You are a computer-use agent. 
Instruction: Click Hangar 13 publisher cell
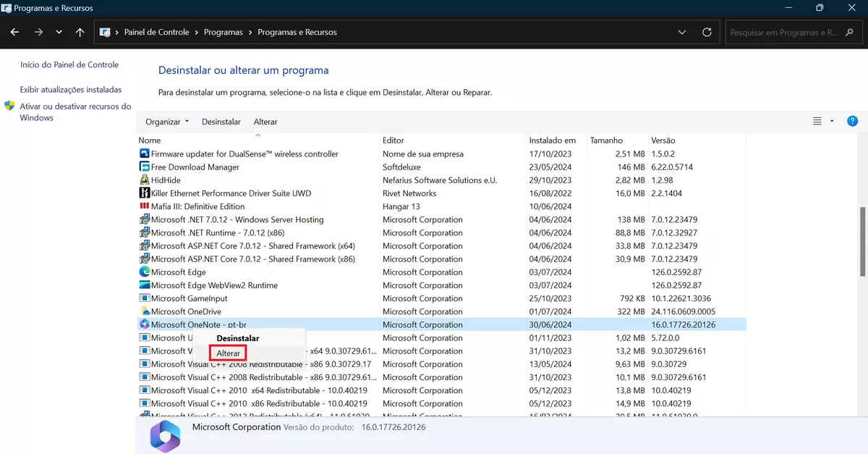pos(401,206)
